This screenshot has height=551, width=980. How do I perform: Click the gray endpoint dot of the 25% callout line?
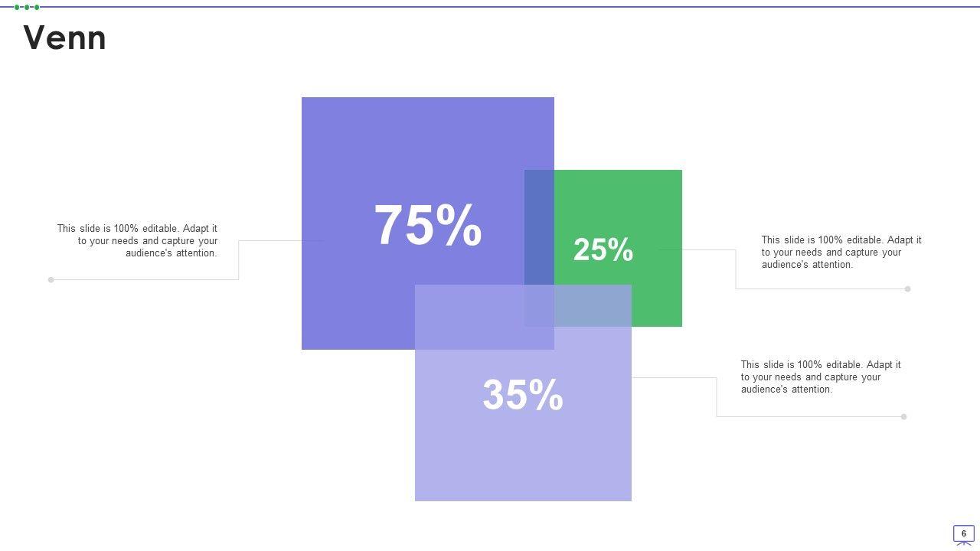pos(907,289)
